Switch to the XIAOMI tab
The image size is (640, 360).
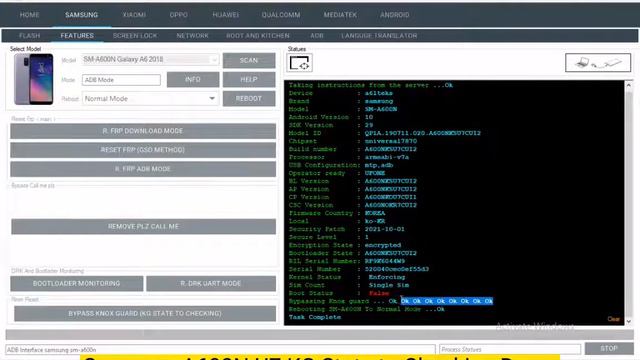point(134,15)
